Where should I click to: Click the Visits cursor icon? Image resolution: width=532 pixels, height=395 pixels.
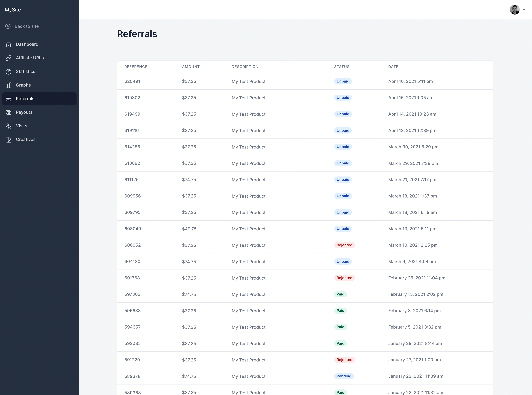click(9, 126)
